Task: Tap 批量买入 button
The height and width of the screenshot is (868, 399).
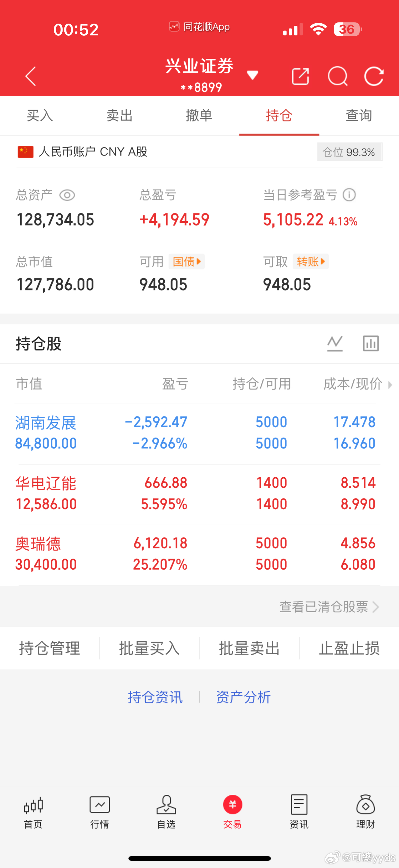Action: 150,648
